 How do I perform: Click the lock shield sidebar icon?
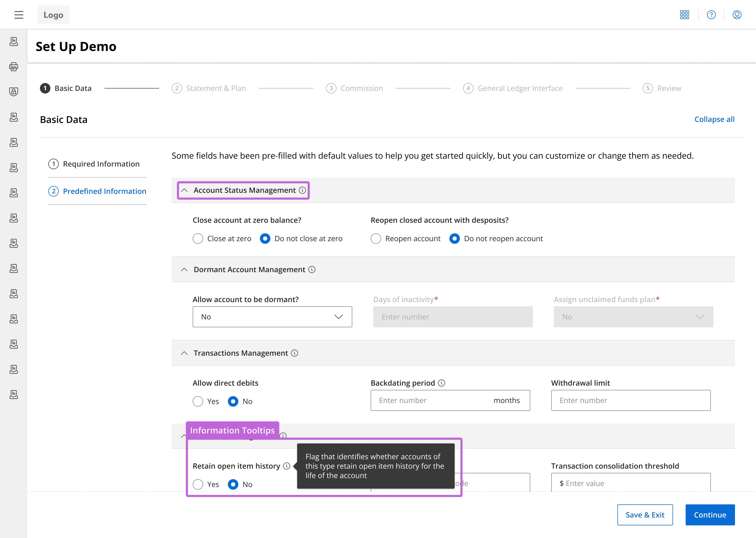pos(14,92)
